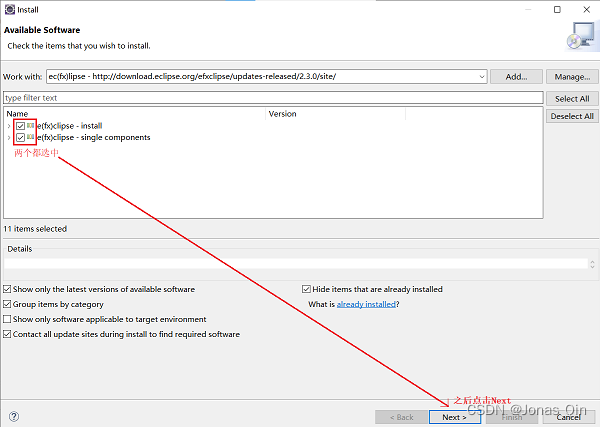Image resolution: width=602 pixels, height=427 pixels.
Task: Click the Eclipse Install window icon
Action: coord(10,10)
